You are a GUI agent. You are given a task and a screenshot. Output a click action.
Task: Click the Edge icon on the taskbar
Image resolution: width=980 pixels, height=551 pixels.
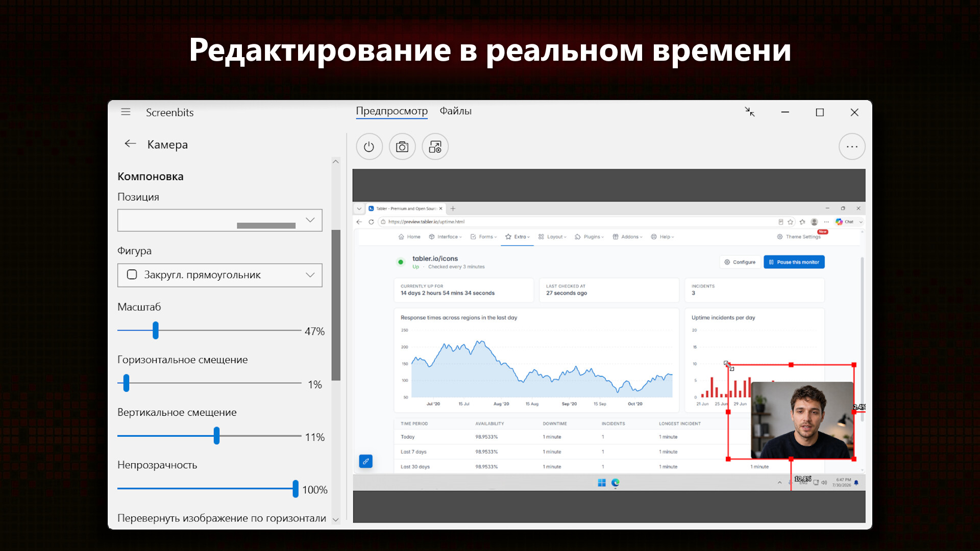616,483
